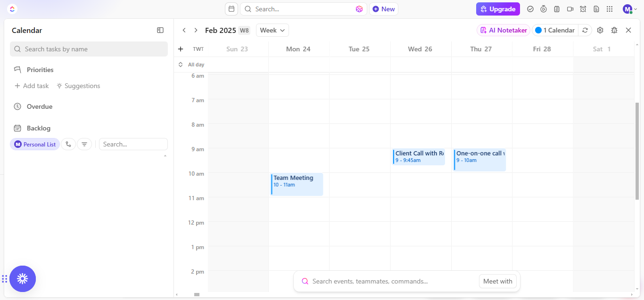
Task: Open the timer icon in top bar
Action: [544, 9]
